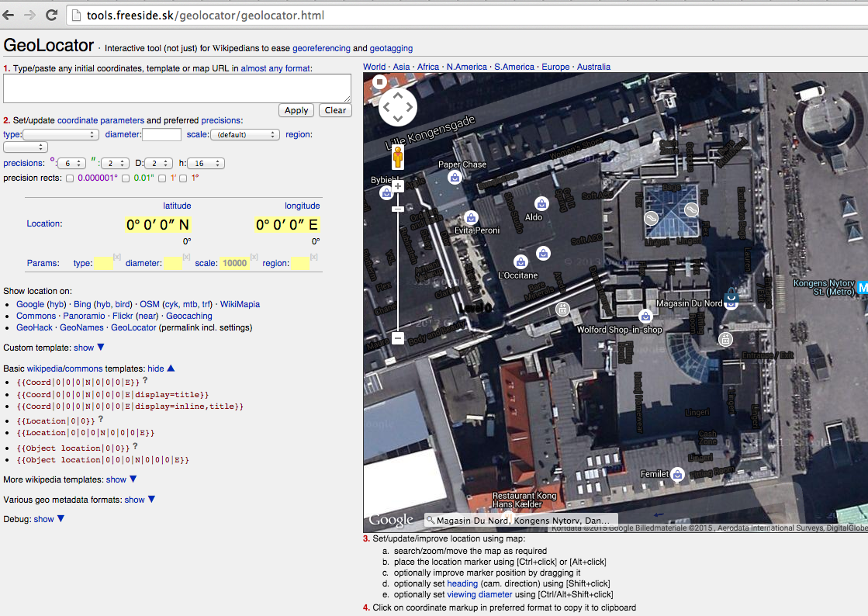Jump the map to Asia
Viewport: 868px width, 616px height.
pyautogui.click(x=401, y=67)
